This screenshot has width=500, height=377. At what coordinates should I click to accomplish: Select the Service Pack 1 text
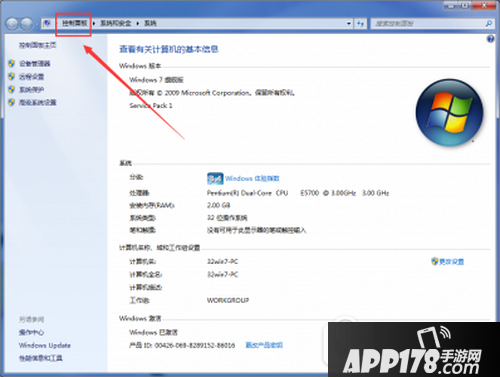(x=151, y=106)
